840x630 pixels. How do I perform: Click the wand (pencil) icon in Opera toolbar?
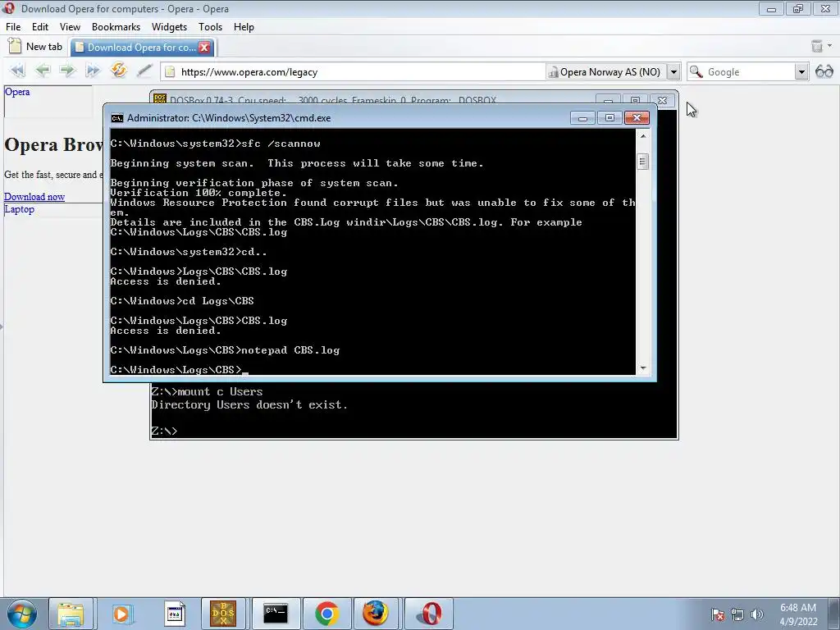[x=144, y=71]
